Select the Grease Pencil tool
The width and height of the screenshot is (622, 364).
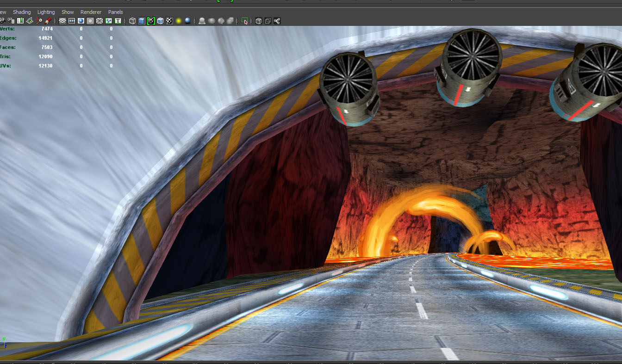pos(48,21)
